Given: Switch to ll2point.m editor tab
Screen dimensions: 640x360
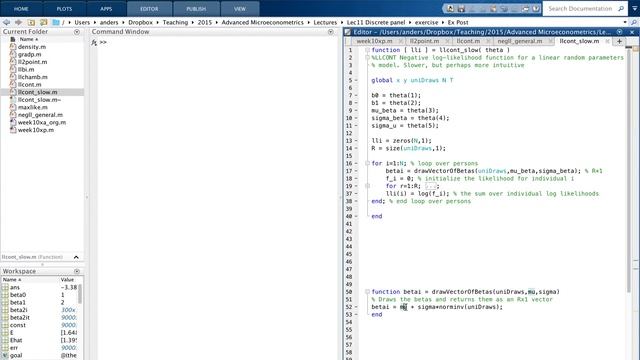Looking at the screenshot, I should tap(424, 41).
